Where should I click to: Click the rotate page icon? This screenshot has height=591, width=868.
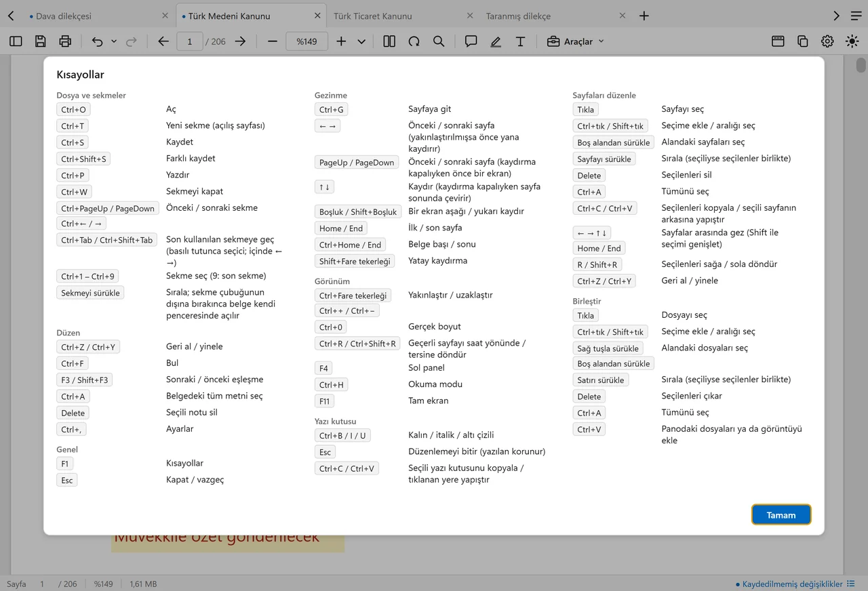click(x=414, y=41)
